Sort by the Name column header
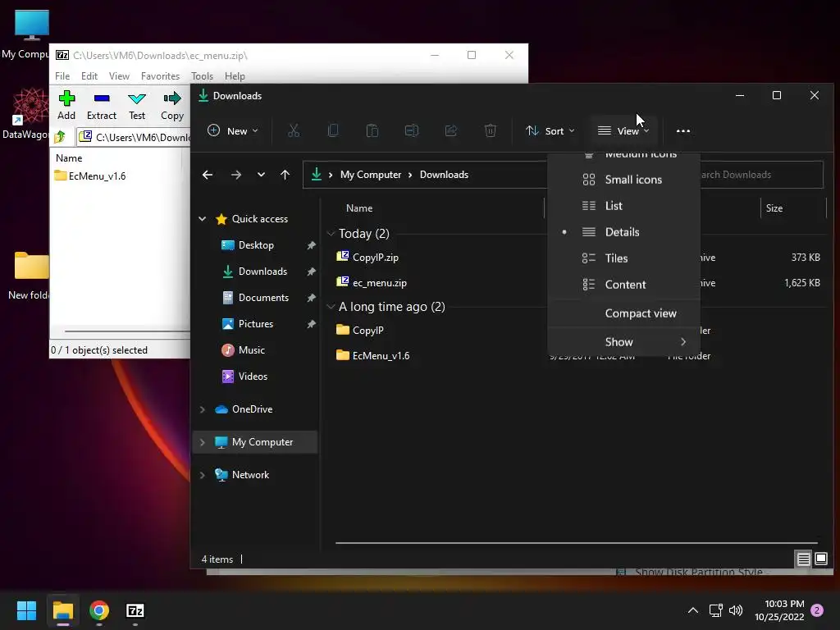This screenshot has height=630, width=840. 359,208
